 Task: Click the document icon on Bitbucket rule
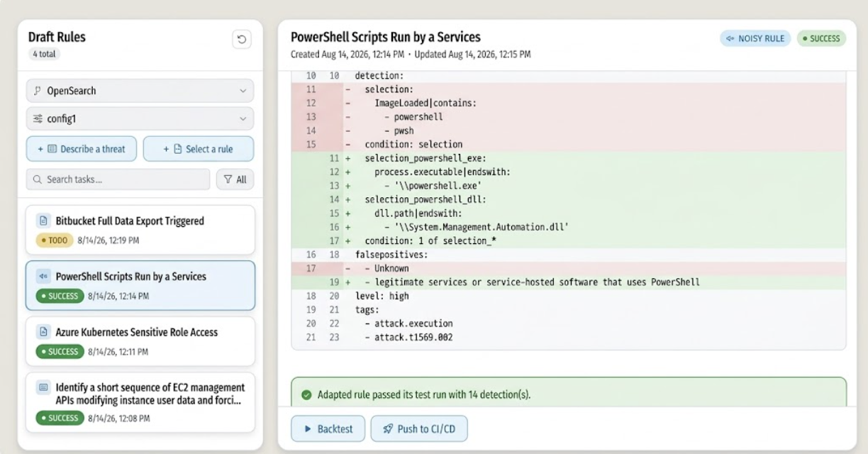click(x=43, y=221)
